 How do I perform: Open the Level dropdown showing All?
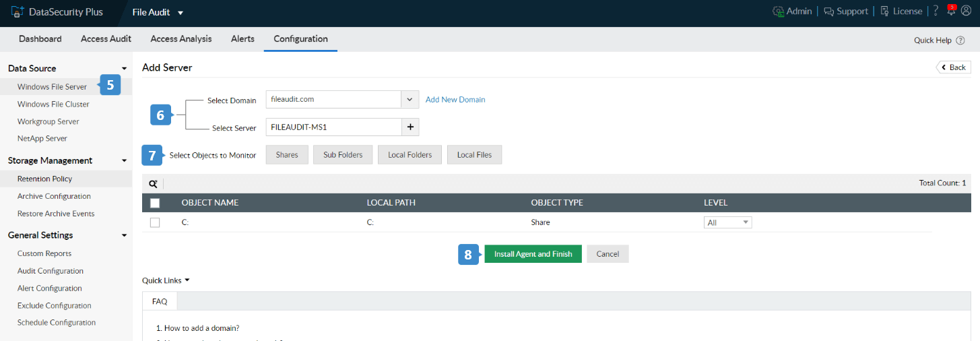coord(727,222)
